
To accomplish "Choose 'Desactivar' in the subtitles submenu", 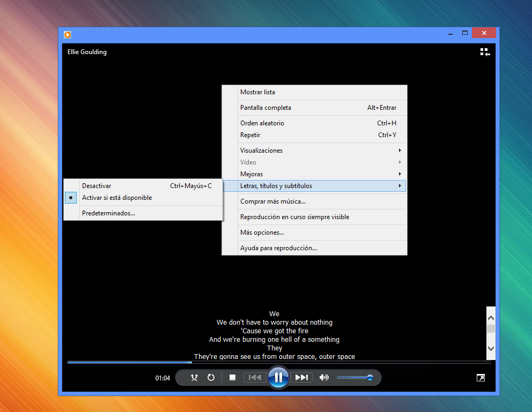I will click(x=97, y=186).
